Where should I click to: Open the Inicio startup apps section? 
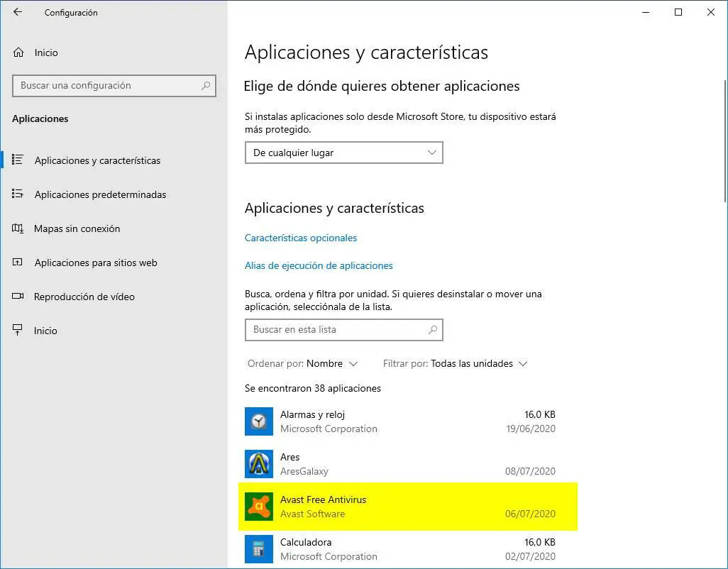pos(45,331)
